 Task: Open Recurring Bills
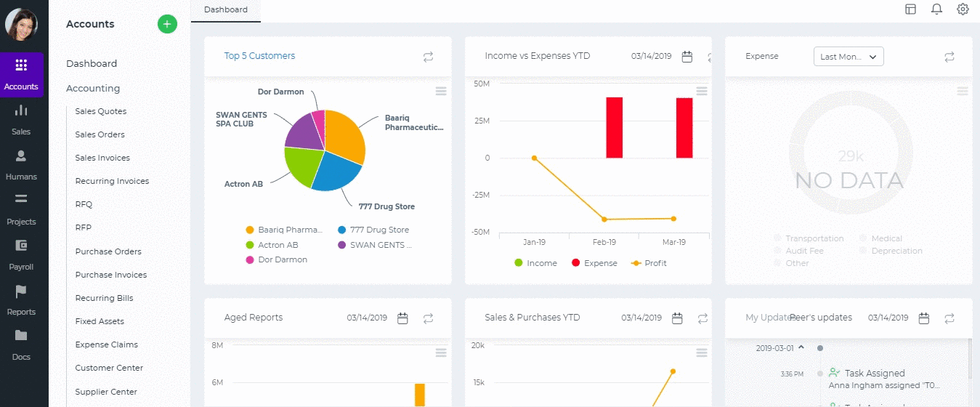tap(104, 298)
